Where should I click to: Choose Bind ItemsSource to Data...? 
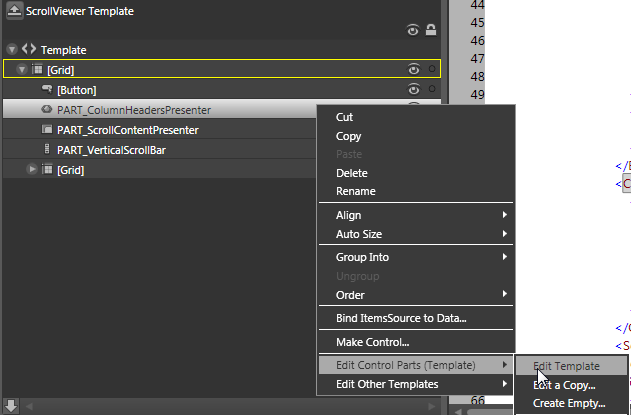point(416,318)
